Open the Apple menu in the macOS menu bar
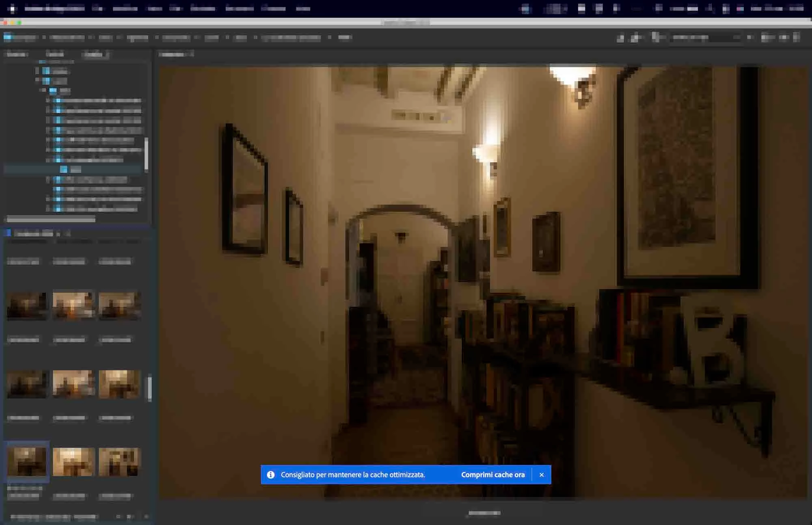The width and height of the screenshot is (812, 525). click(12, 8)
